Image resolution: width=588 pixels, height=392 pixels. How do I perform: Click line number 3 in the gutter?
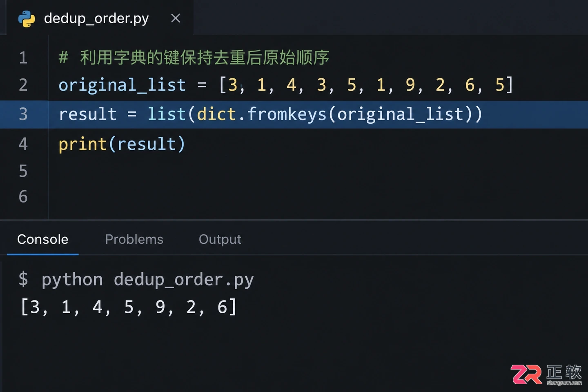click(23, 114)
